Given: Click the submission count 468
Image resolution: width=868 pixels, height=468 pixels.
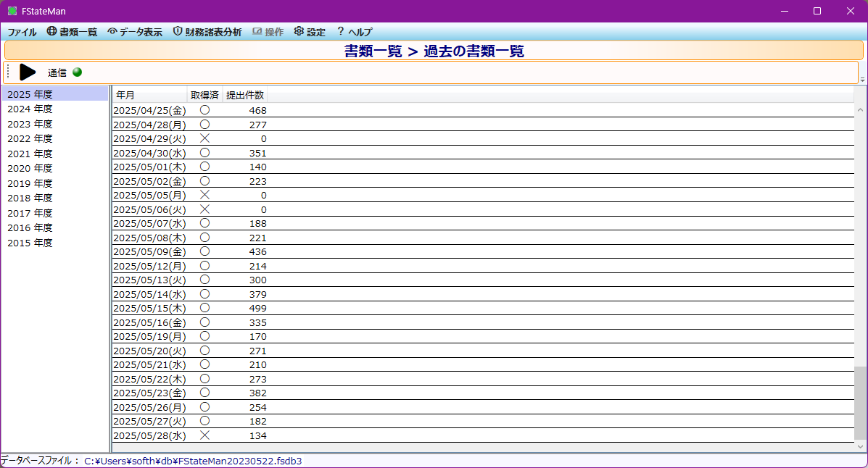Looking at the screenshot, I should click(x=257, y=111).
